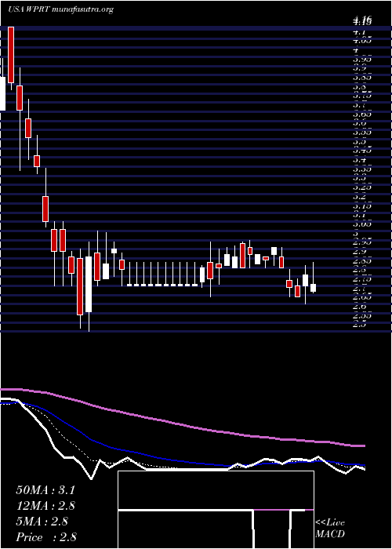
Task: Click the '50MA : 3.1' readout
Action: point(45,490)
